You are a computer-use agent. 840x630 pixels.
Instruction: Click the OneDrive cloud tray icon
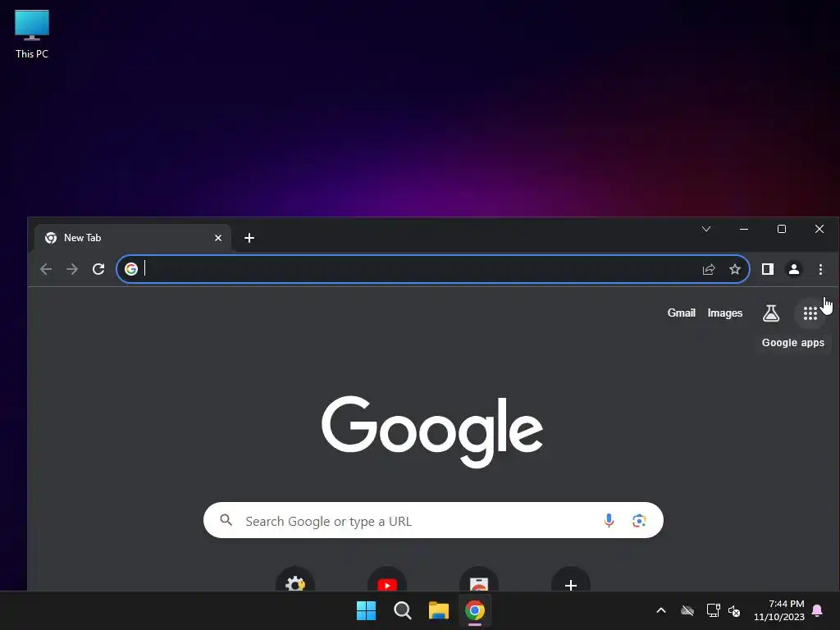[687, 610]
